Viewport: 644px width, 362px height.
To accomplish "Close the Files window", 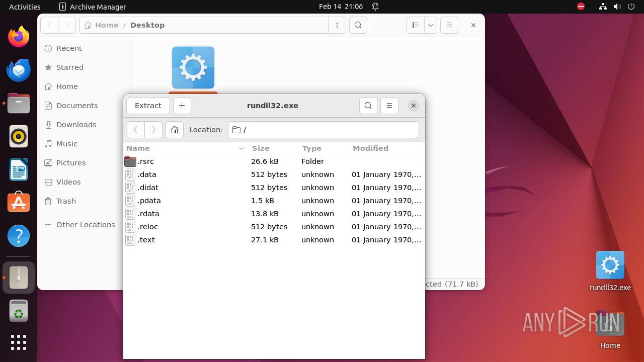I will click(x=473, y=25).
